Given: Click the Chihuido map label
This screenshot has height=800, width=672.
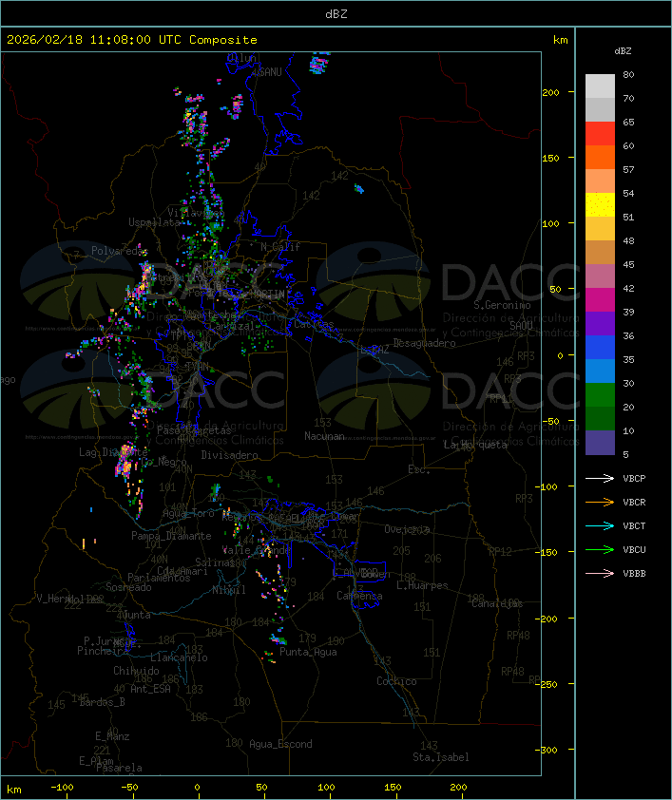Looking at the screenshot, I should 136,671.
